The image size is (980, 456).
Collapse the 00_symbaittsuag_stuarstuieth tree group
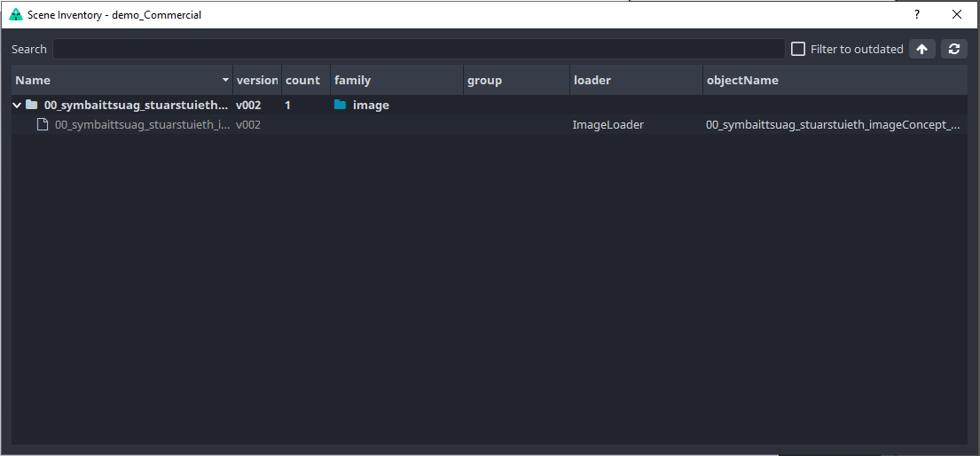17,105
